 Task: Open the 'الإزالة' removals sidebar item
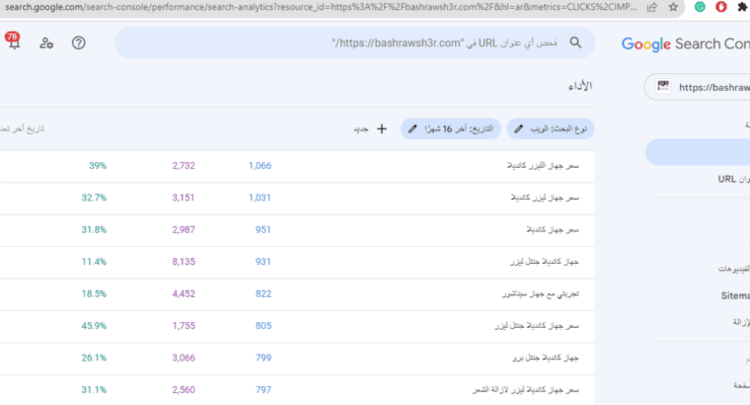click(x=741, y=322)
